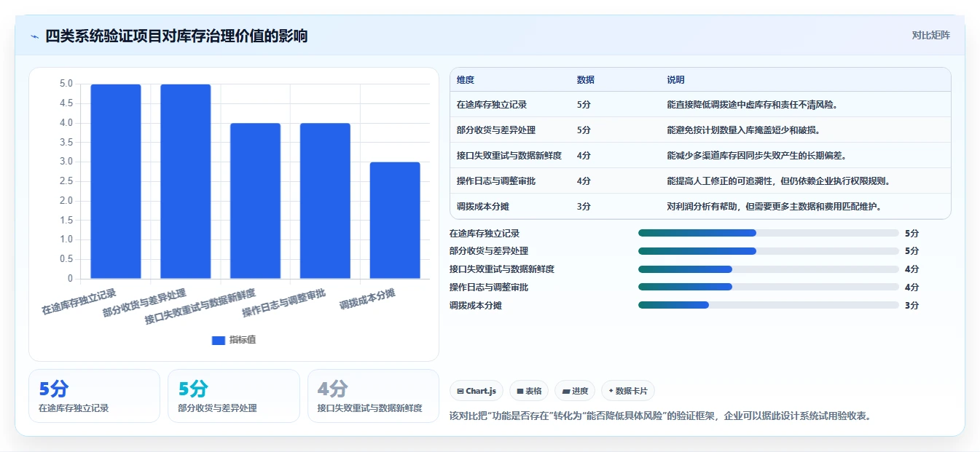Click 能直接降低调拨途中虚库存 description cell
The height and width of the screenshot is (452, 980).
753,105
